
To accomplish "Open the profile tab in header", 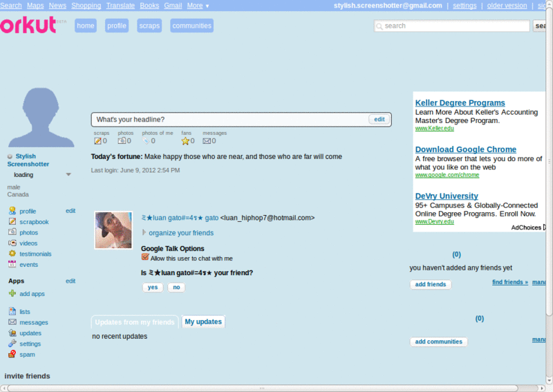I will (117, 26).
